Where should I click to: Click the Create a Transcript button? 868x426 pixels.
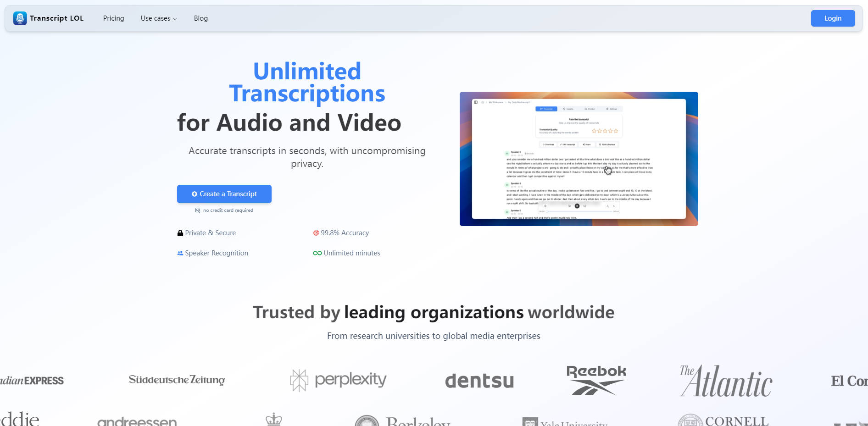click(x=224, y=194)
